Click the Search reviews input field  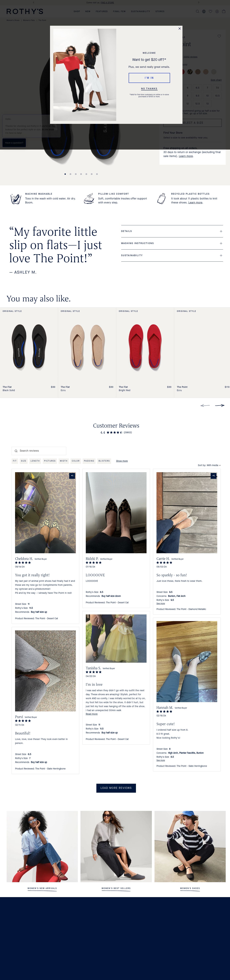pos(39,451)
